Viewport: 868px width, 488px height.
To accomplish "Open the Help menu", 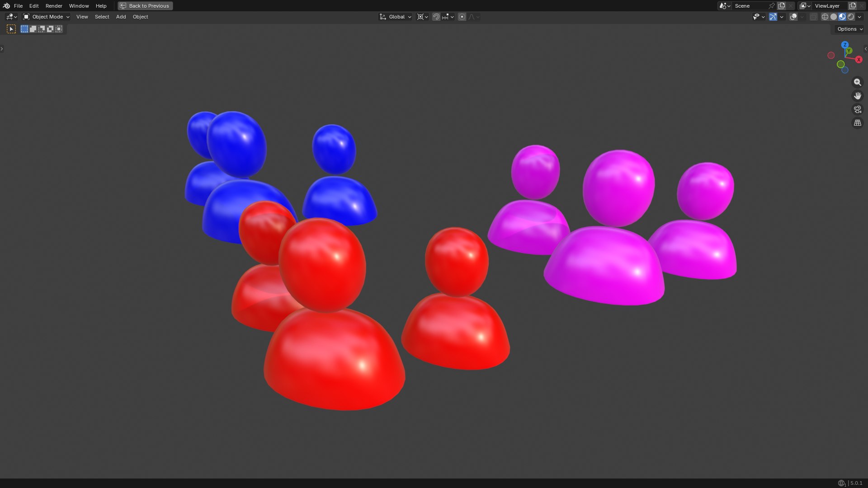I will pyautogui.click(x=101, y=6).
